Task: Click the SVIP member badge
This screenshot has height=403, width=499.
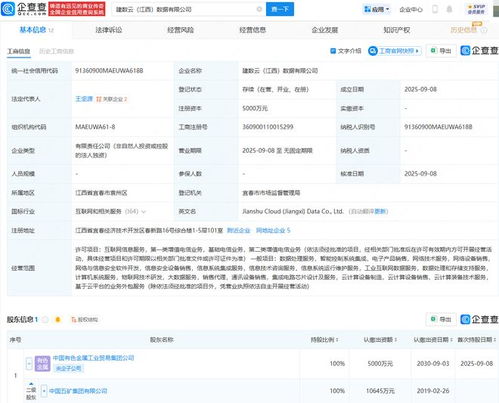Action: (x=476, y=9)
